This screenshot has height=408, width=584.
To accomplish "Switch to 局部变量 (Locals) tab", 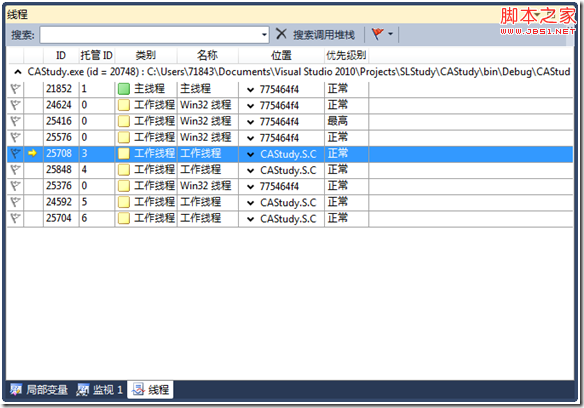I will pyautogui.click(x=39, y=390).
